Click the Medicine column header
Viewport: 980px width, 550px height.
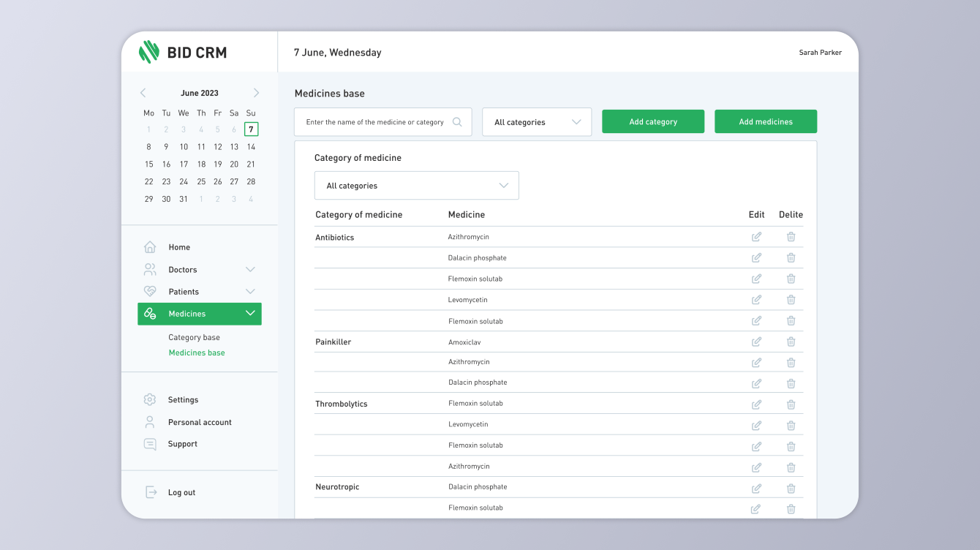pyautogui.click(x=467, y=215)
